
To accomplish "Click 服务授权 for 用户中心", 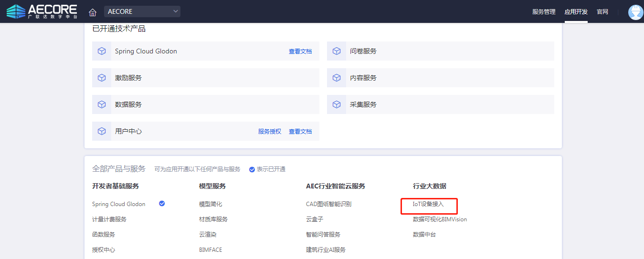I will pyautogui.click(x=270, y=132).
